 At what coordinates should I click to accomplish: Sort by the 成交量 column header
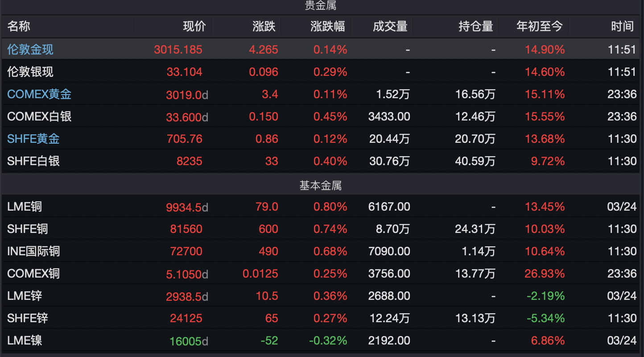click(x=390, y=26)
